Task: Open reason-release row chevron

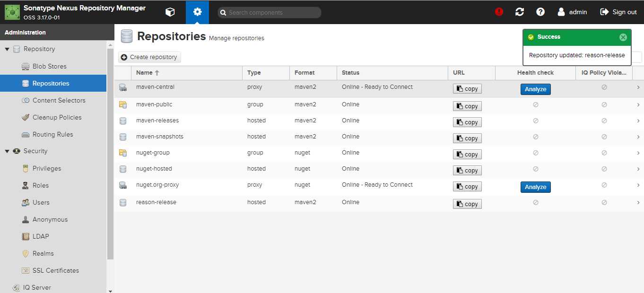Action: 638,203
